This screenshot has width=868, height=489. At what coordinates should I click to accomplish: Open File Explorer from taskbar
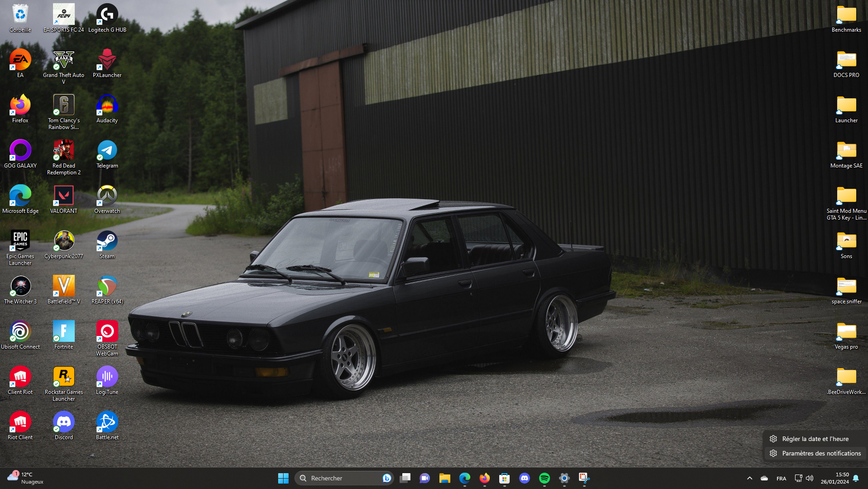[444, 478]
